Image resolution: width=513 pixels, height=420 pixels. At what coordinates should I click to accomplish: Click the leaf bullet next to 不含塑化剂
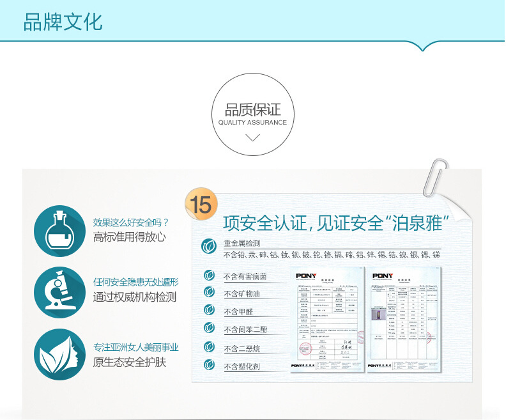(209, 364)
